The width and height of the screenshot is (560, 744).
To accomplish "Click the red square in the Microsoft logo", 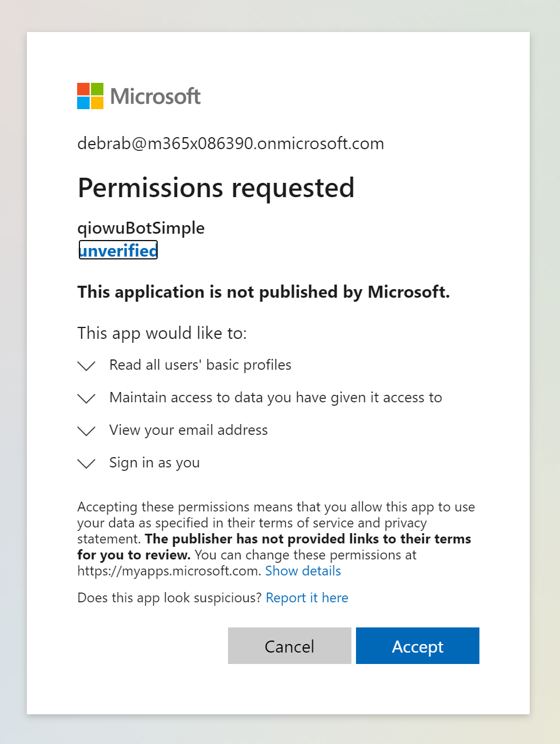I will click(x=84, y=89).
